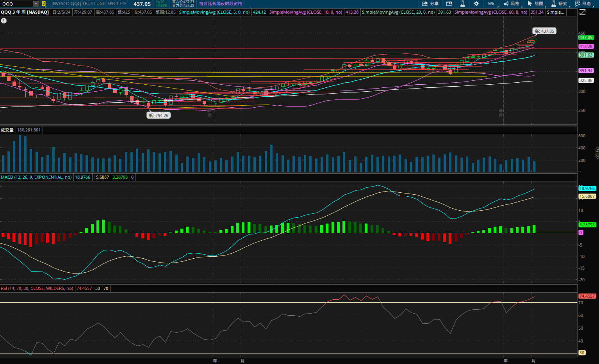Click the 391.63 price axis tag
This screenshot has width=599, height=364.
tap(586, 55)
